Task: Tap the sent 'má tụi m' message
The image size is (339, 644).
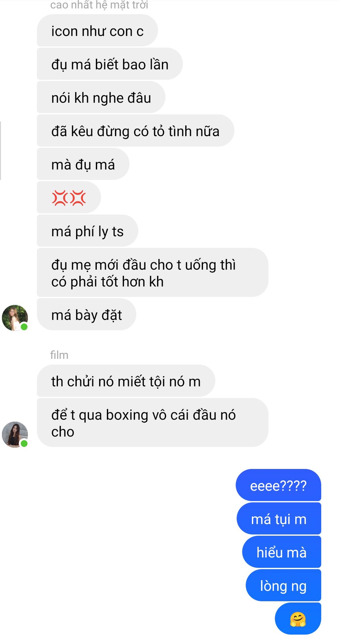Action: [279, 519]
